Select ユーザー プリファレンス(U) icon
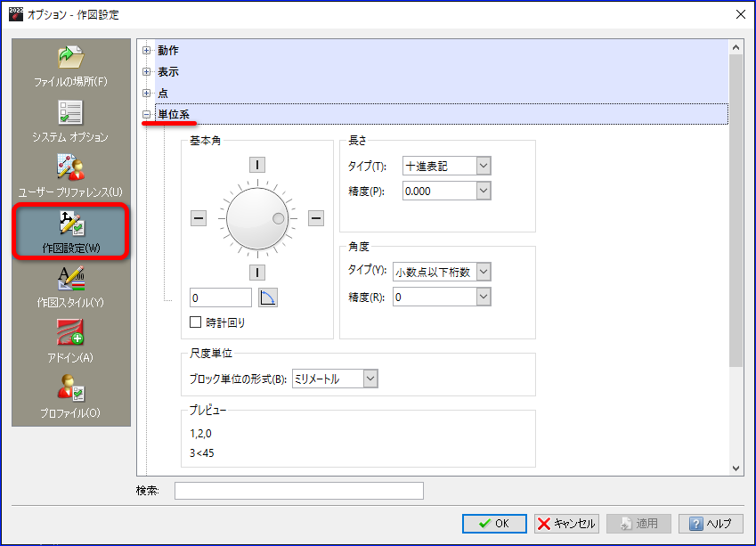This screenshot has width=756, height=546. pos(71,176)
